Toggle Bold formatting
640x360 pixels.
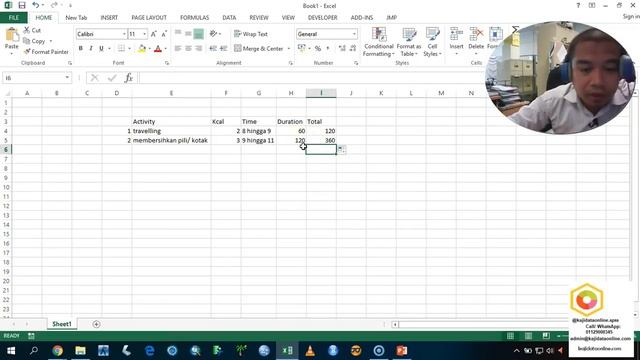(81, 49)
